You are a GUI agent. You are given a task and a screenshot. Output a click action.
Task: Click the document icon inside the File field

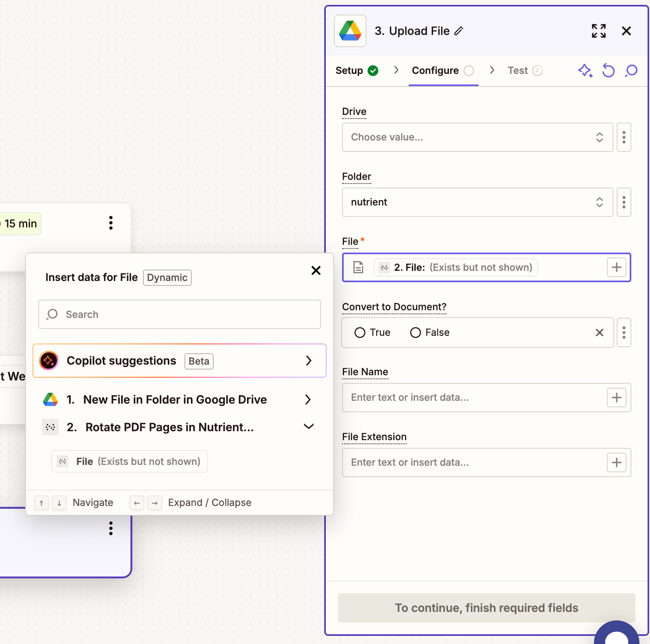[358, 267]
